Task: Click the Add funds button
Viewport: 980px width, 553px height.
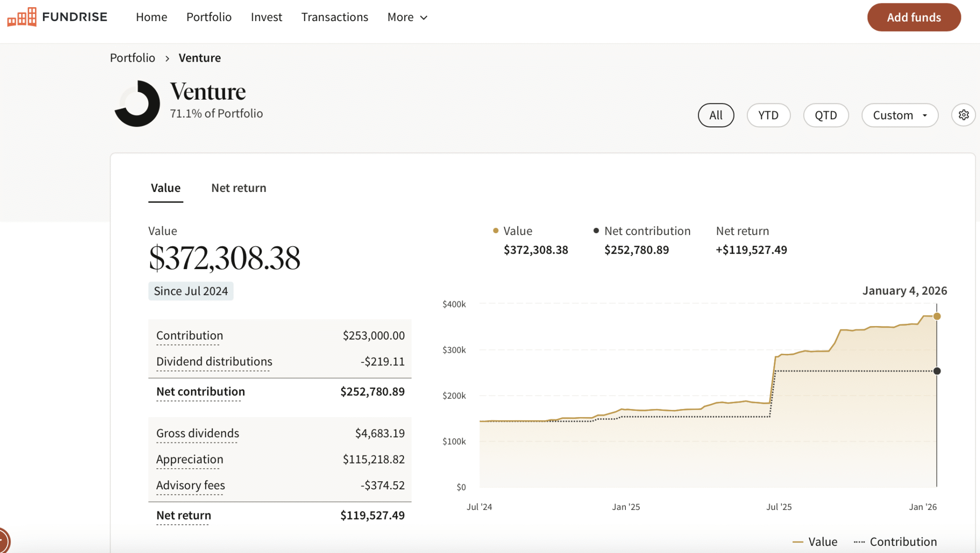Action: pos(913,17)
